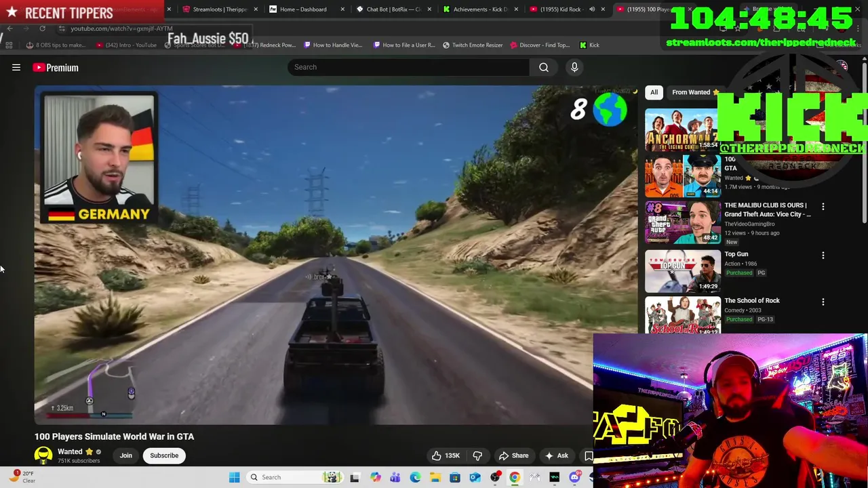This screenshot has height=488, width=868.
Task: Click the magnifier search button
Action: coord(544,67)
